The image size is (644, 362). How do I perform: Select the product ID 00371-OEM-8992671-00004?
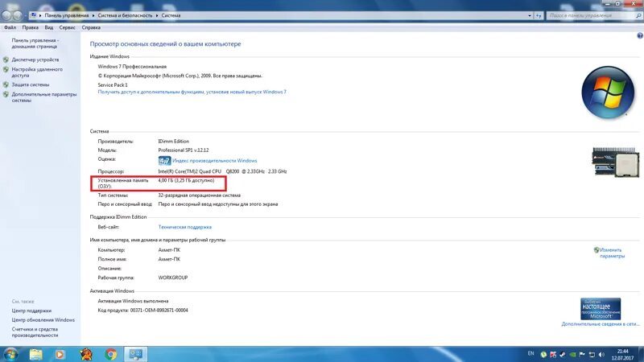[159, 311]
